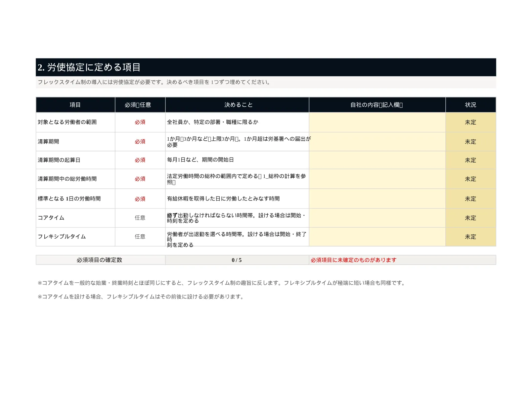This screenshot has width=532, height=411.
Task: Select the 対象となる労働者の範囲 cell
Action: coord(75,122)
